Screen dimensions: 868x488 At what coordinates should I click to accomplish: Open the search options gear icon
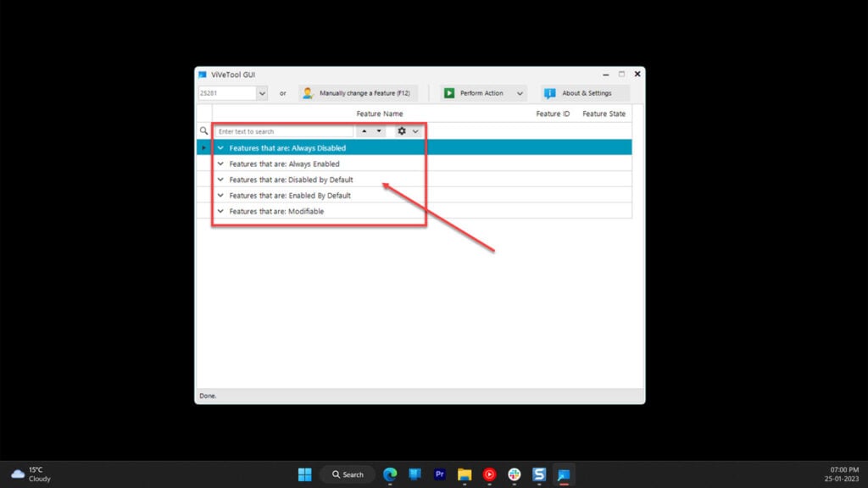(402, 131)
